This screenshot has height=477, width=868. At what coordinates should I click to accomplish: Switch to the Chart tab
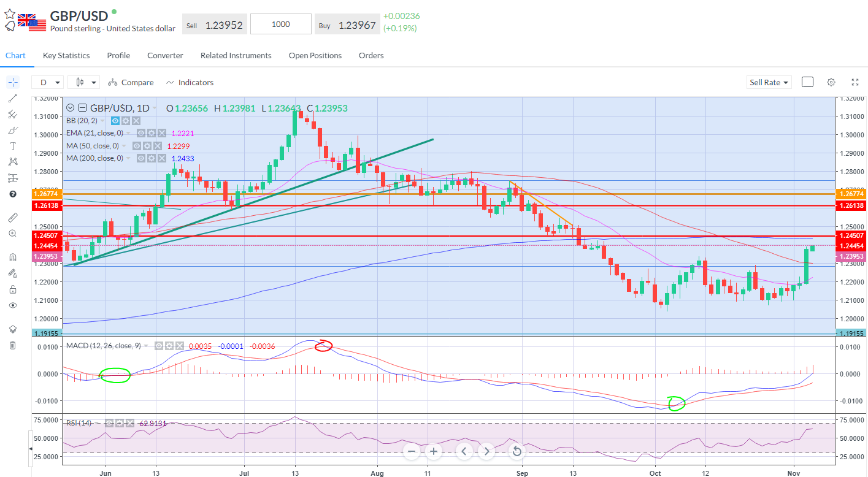pos(16,55)
